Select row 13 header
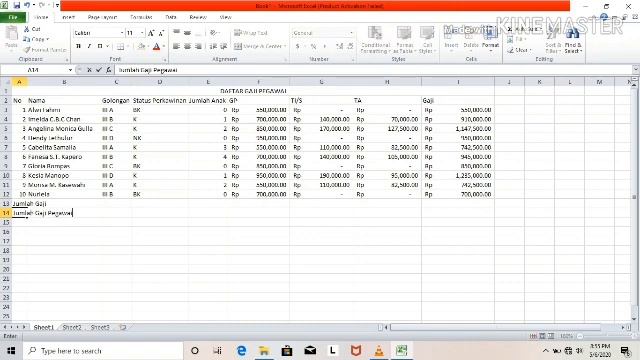Viewport: 640px width, 360px height. point(6,204)
